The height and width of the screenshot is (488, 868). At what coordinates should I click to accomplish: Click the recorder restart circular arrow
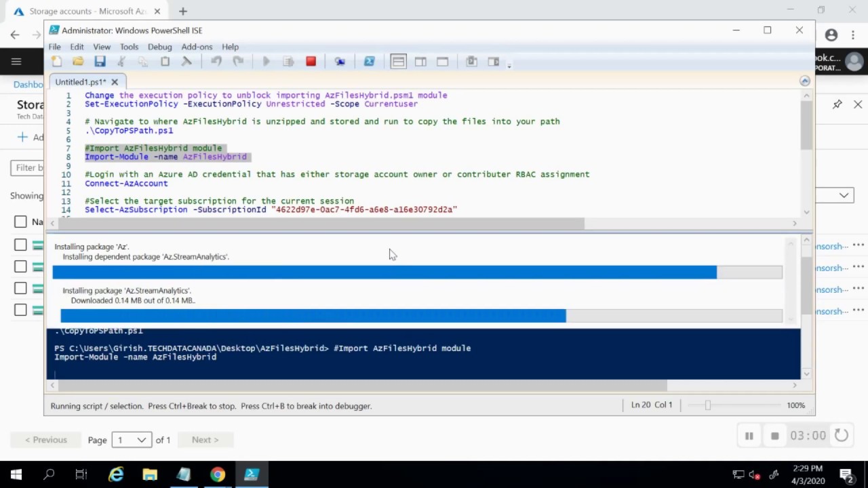[841, 435]
